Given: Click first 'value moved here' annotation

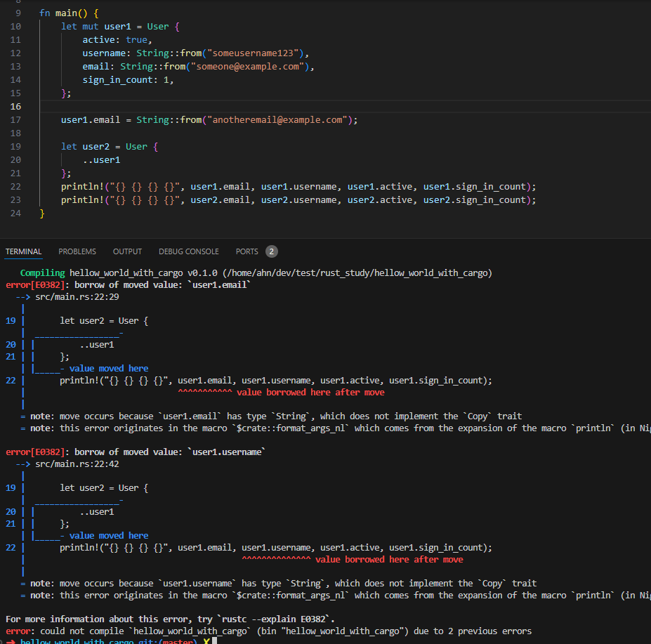Looking at the screenshot, I should point(109,368).
